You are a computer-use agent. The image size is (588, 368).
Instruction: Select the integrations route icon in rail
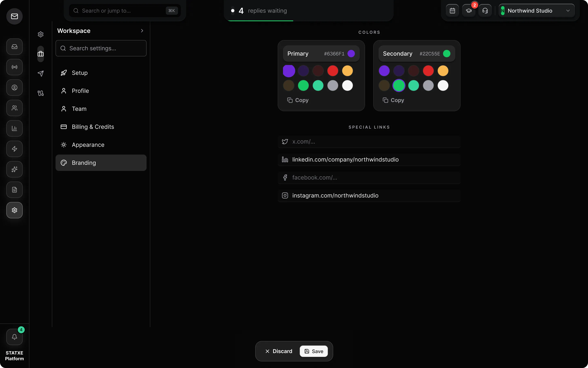pos(41,93)
